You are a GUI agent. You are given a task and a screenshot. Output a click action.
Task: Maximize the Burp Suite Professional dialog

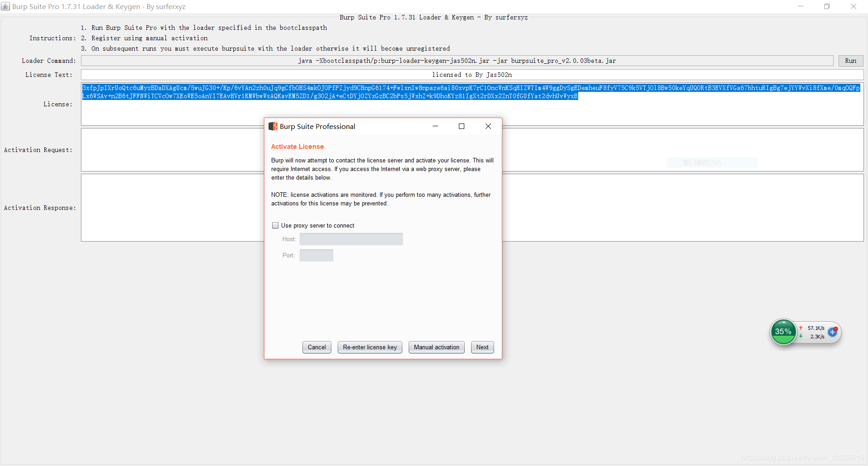[462, 126]
